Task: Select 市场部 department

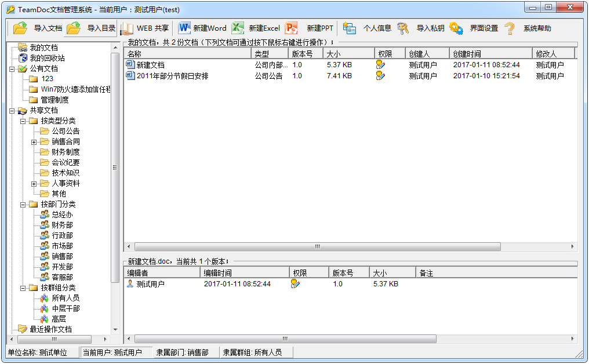Action: click(x=63, y=246)
